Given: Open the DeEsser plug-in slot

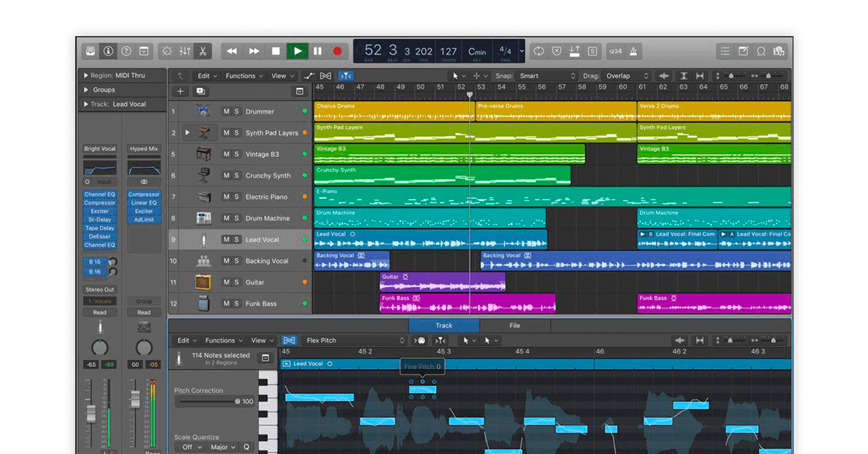Looking at the screenshot, I should 100,236.
